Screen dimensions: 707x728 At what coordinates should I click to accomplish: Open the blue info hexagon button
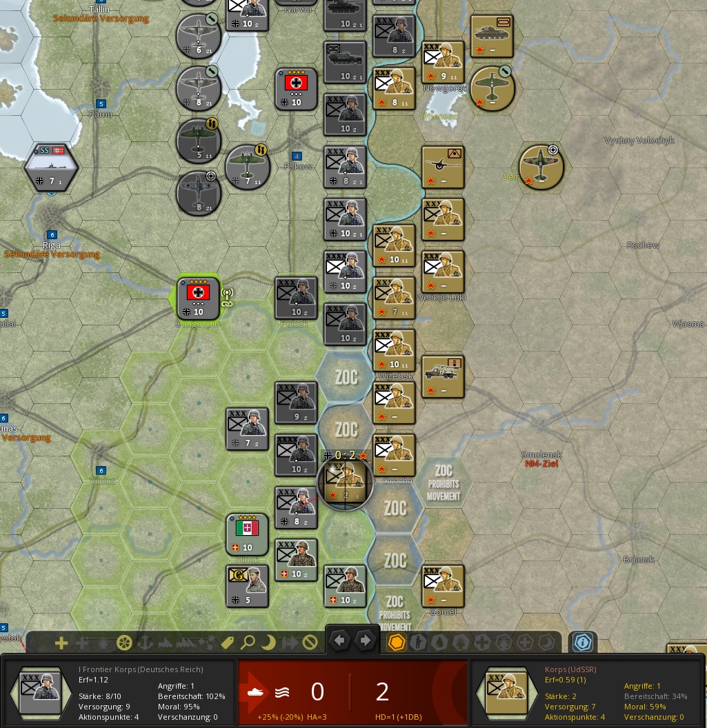[x=583, y=643]
